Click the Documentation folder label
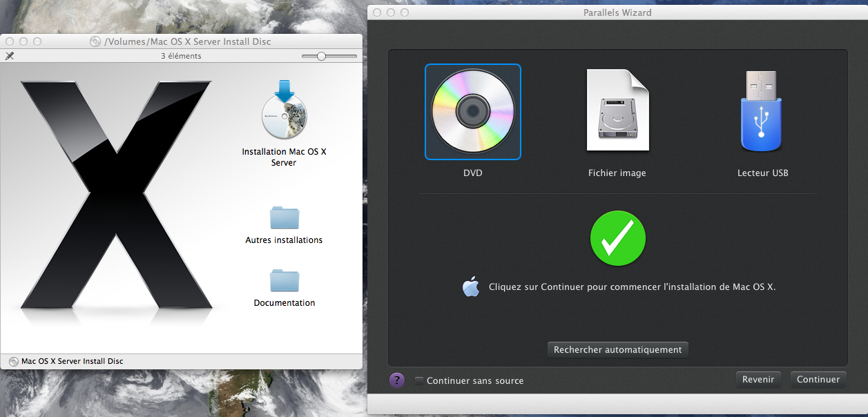 284,302
